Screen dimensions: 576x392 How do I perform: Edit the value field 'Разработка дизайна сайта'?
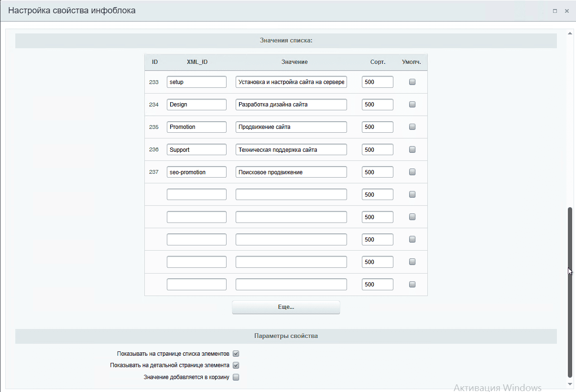[x=291, y=105]
